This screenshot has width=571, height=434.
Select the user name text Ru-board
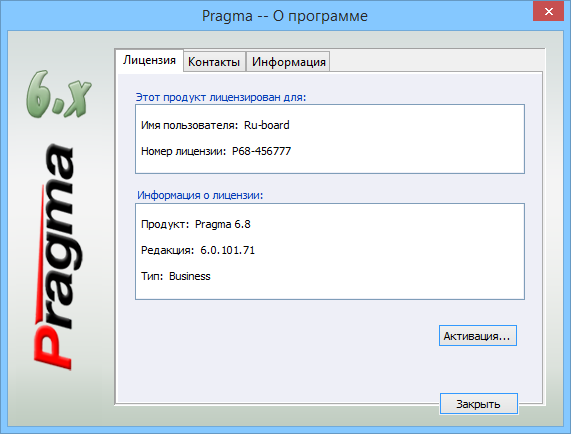pyautogui.click(x=267, y=125)
